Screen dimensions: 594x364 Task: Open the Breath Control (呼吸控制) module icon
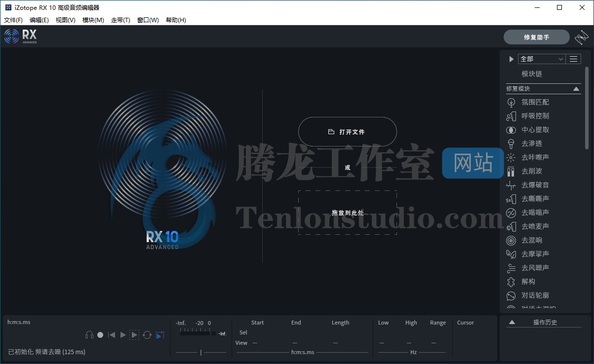coord(511,116)
